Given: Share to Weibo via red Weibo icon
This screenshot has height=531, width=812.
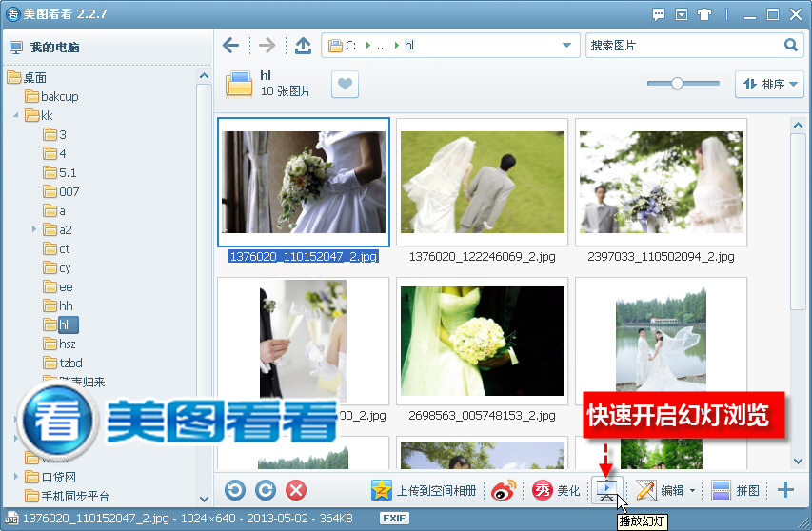Looking at the screenshot, I should click(504, 490).
